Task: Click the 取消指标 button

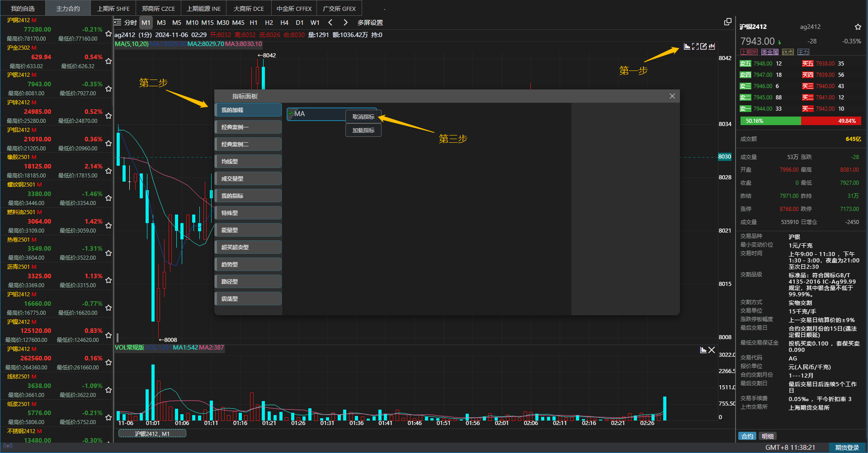Action: coord(363,117)
